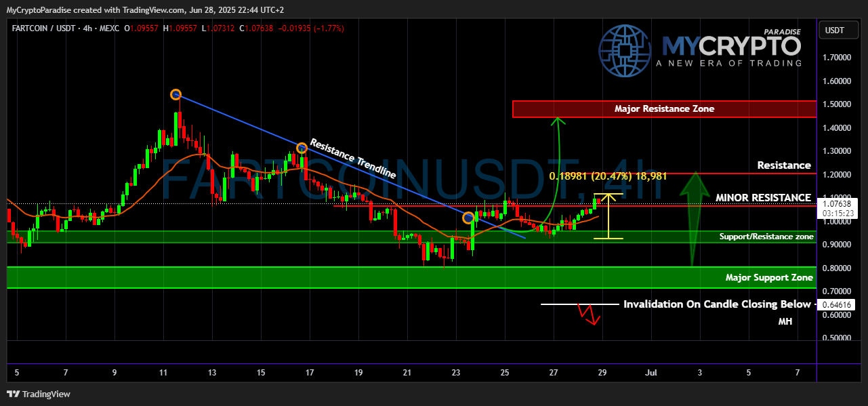Click date 15 on the time axis

coord(261,372)
